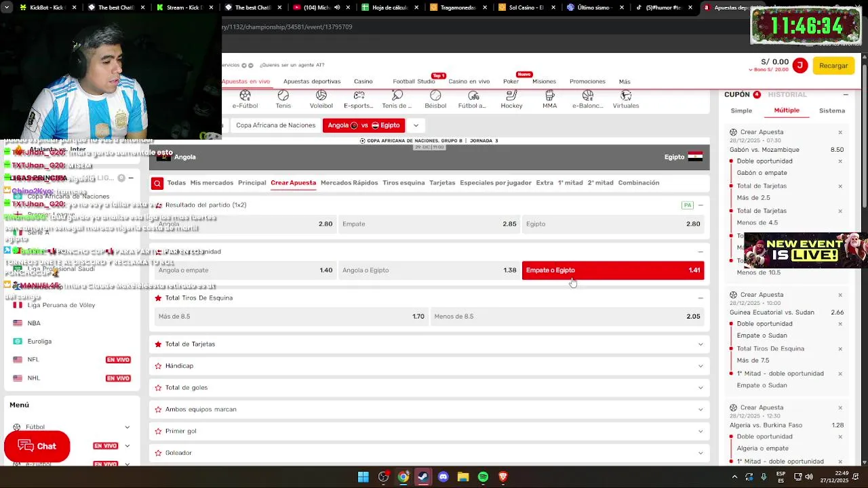The height and width of the screenshot is (488, 868).
Task: Open Windows Start menu
Action: pyautogui.click(x=363, y=477)
